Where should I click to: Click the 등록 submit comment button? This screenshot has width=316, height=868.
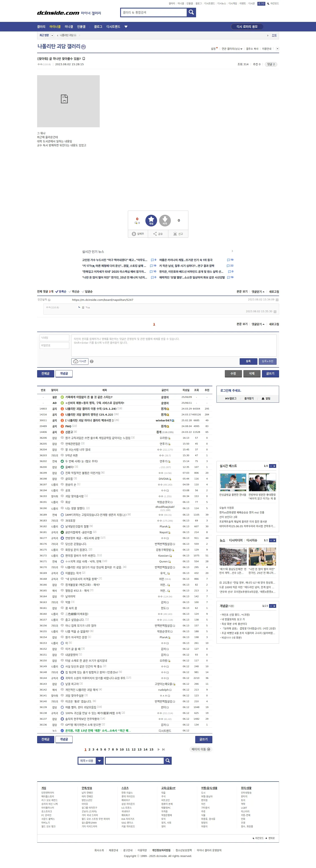pyautogui.click(x=248, y=361)
